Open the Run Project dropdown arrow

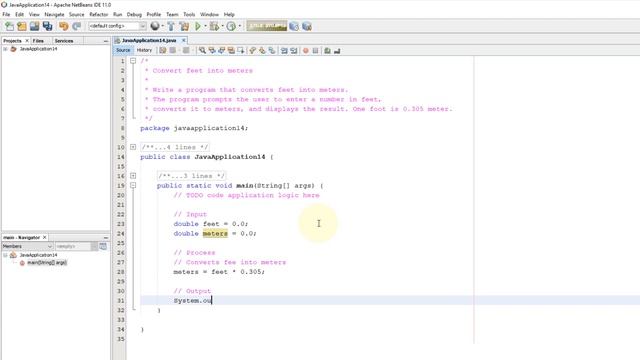(x=205, y=27)
